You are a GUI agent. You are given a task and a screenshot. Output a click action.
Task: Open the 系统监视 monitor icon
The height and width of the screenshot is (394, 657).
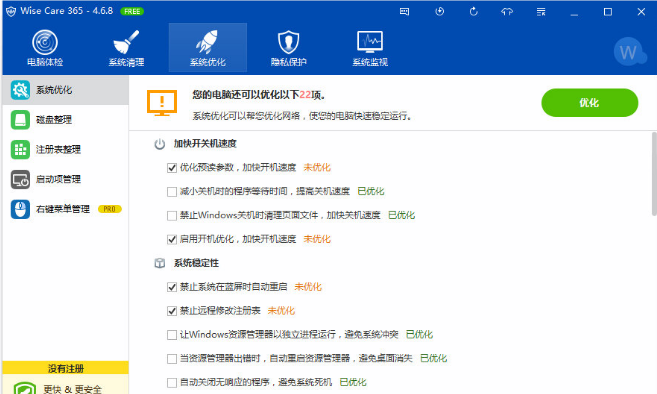(370, 41)
